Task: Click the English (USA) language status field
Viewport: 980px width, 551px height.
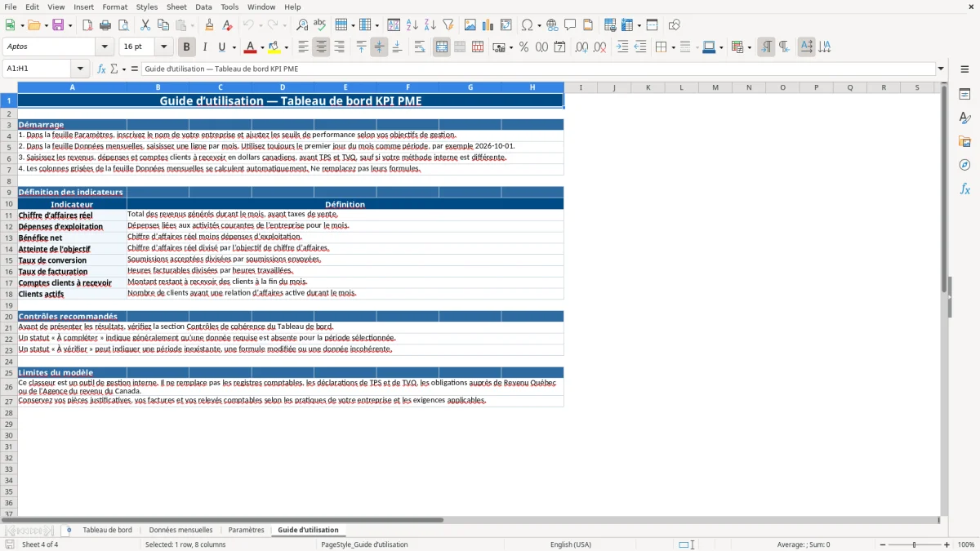Action: click(570, 544)
